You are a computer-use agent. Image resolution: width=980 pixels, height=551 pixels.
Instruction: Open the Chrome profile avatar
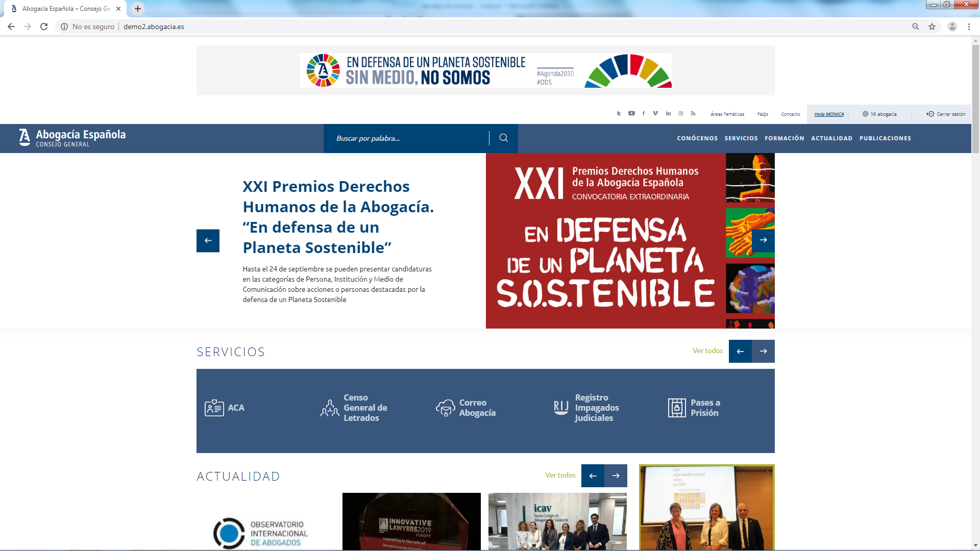point(952,27)
